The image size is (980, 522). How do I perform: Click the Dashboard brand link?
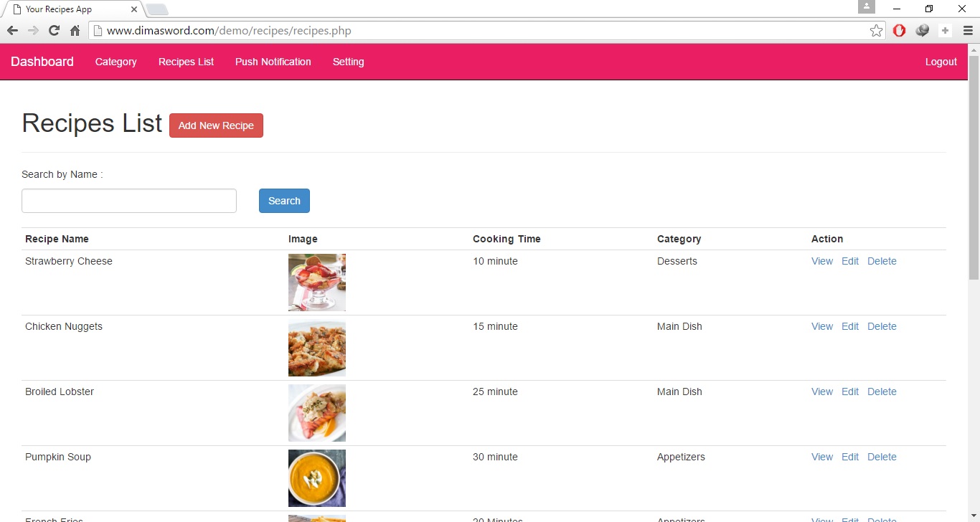(x=42, y=62)
